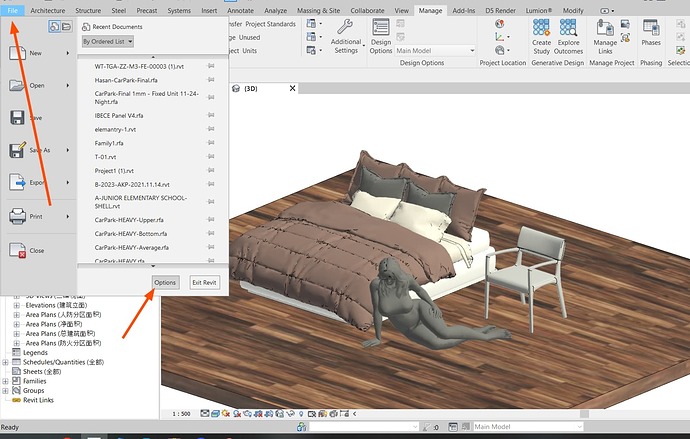Open recent file CarPark-HEAVY-Upper.rfa
The width and height of the screenshot is (690, 439).
point(129,220)
